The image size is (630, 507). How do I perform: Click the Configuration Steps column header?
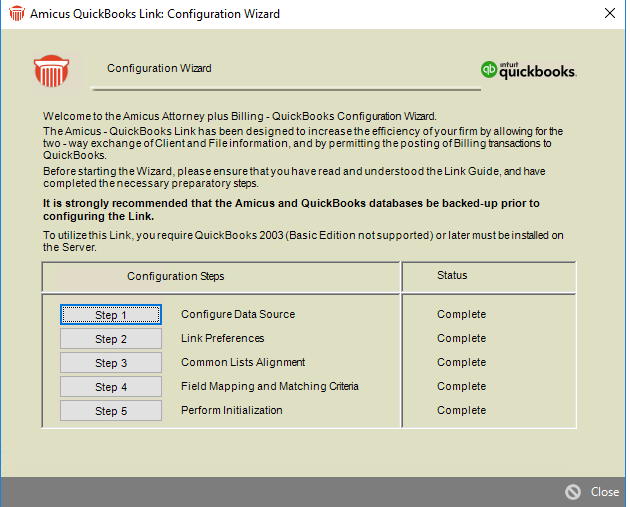click(176, 276)
